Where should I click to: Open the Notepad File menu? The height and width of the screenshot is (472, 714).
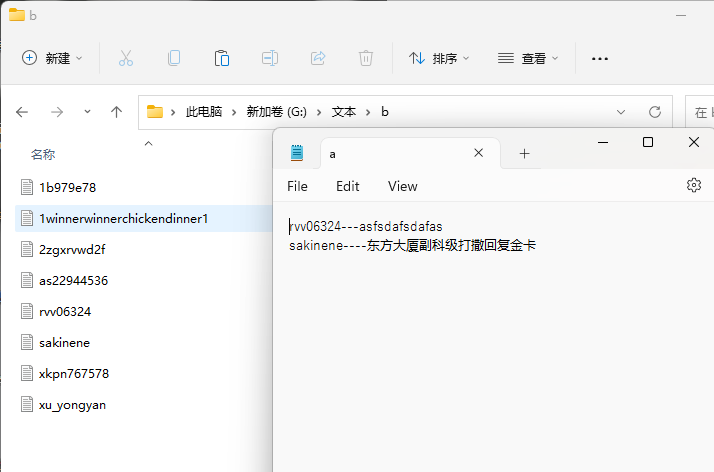[297, 187]
